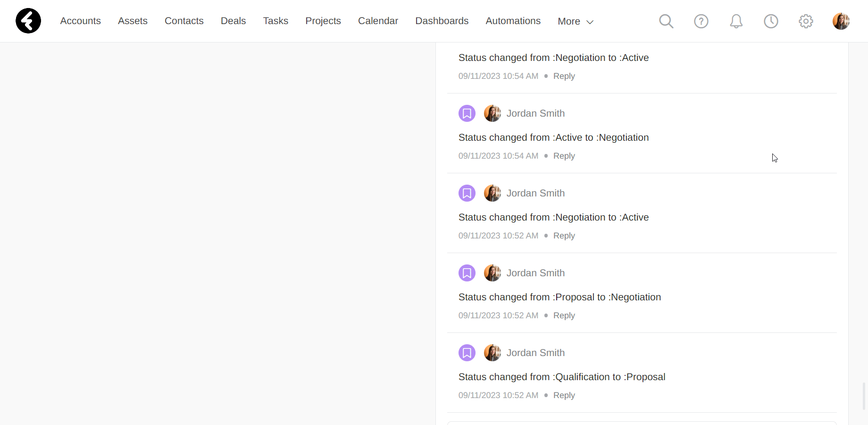The width and height of the screenshot is (868, 425).
Task: Open the user profile avatar menu
Action: click(841, 21)
